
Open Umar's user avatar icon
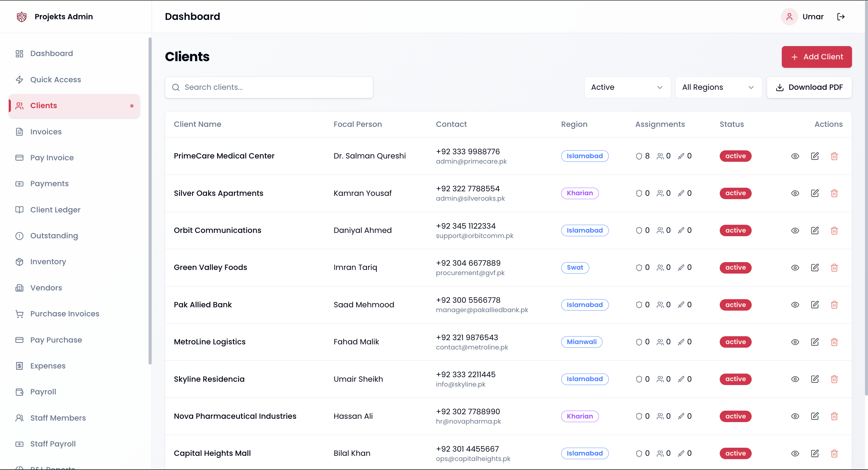pyautogui.click(x=789, y=17)
